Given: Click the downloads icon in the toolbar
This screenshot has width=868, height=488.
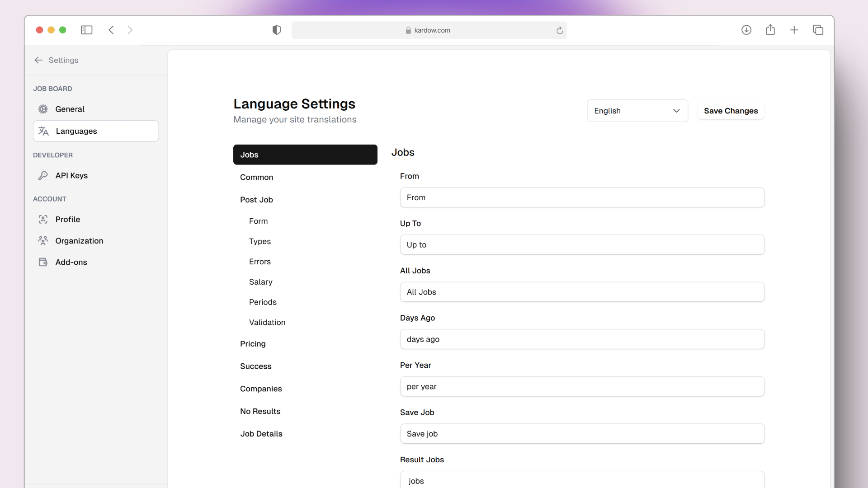Looking at the screenshot, I should [746, 29].
